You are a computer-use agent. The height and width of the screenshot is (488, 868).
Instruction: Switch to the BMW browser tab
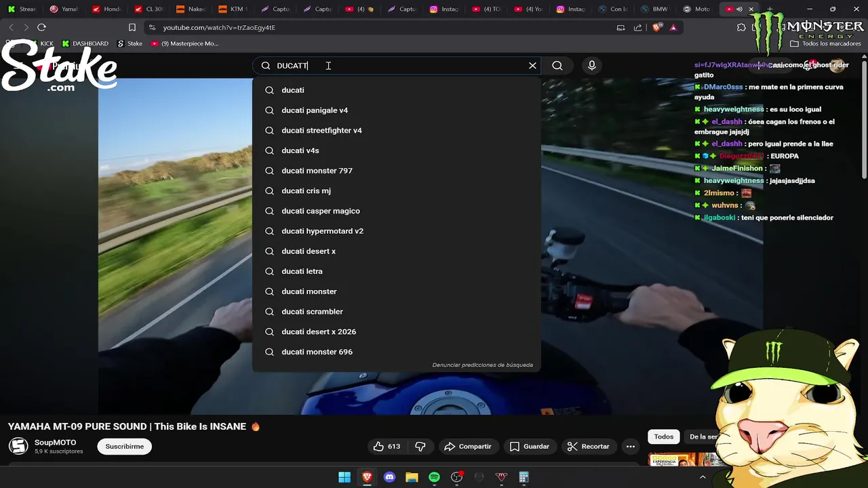(x=654, y=9)
